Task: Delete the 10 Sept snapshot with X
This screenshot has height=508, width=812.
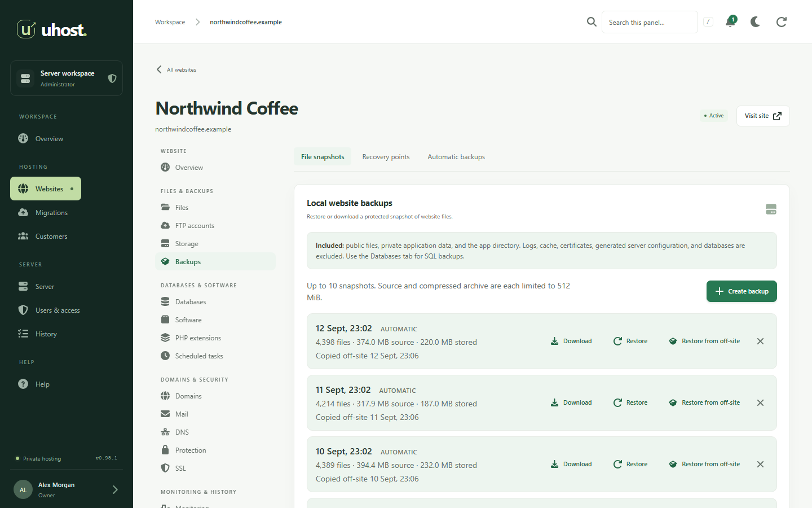Action: coord(760,465)
